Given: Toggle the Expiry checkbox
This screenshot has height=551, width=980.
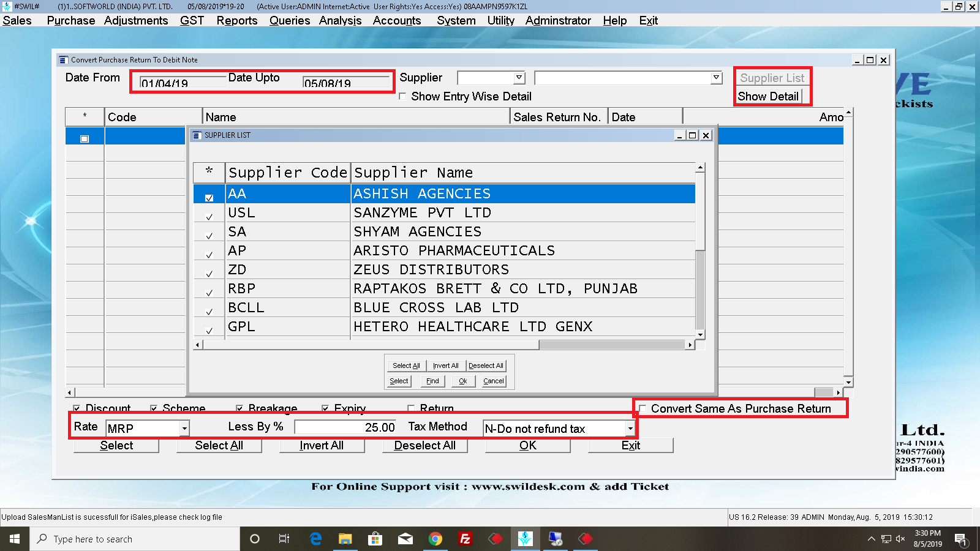Looking at the screenshot, I should click(325, 408).
